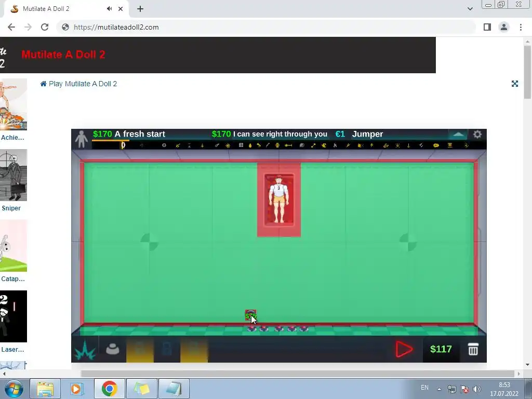Focus the address bar with mutilateadoll2.com

click(267, 27)
